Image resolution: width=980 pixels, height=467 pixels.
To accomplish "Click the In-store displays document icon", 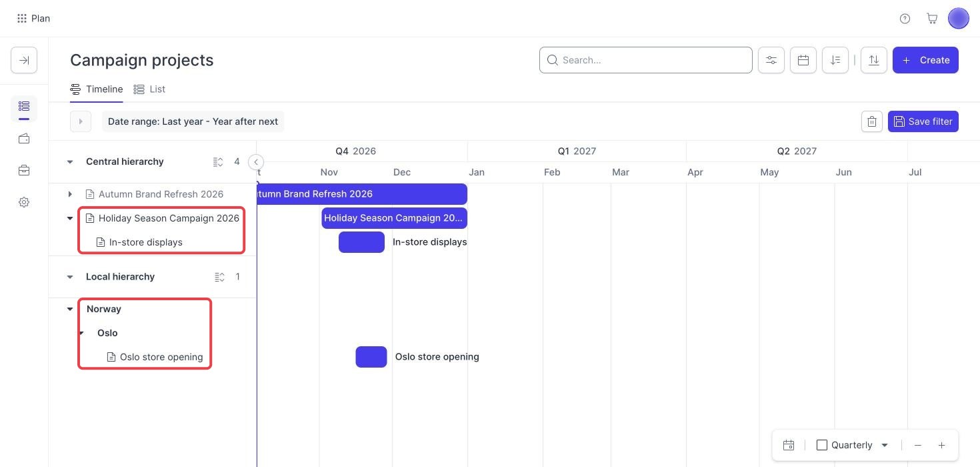I will [101, 242].
